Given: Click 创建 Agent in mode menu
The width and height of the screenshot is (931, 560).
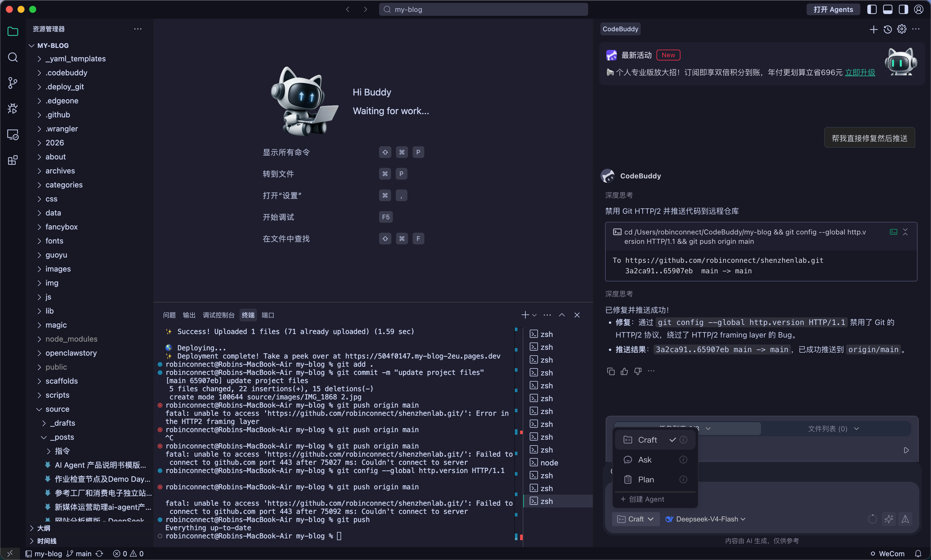Looking at the screenshot, I should pyautogui.click(x=642, y=499).
